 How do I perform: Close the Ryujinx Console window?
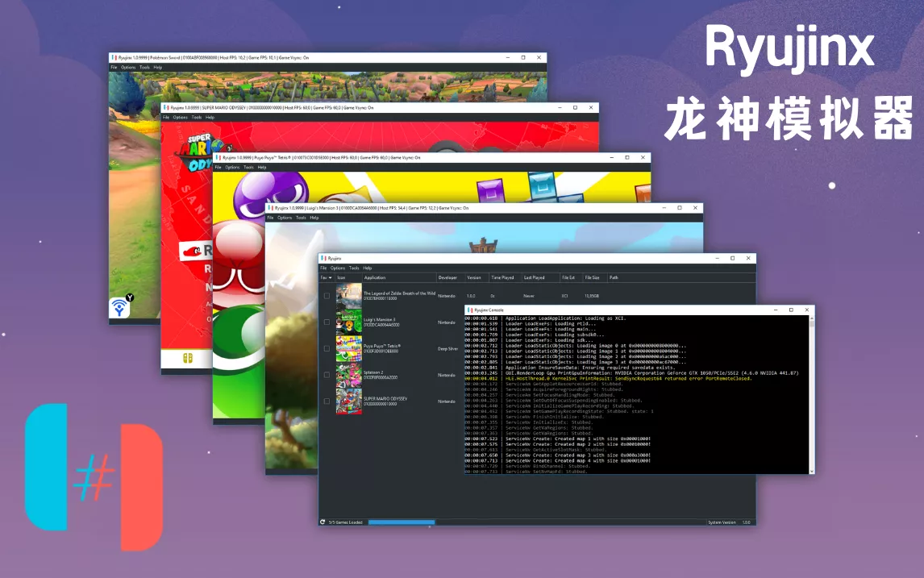pos(807,310)
